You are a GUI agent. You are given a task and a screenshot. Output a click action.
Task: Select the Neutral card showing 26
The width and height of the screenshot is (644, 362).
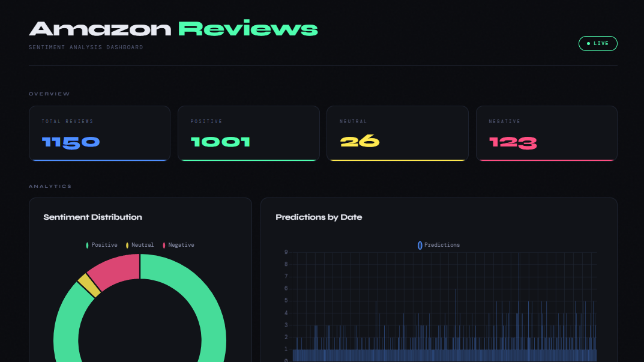point(397,133)
